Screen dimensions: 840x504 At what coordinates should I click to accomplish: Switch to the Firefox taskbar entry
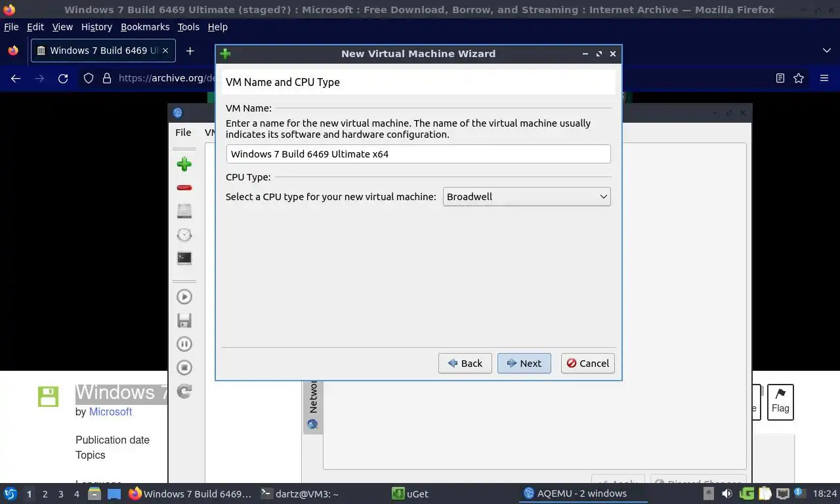pyautogui.click(x=190, y=493)
